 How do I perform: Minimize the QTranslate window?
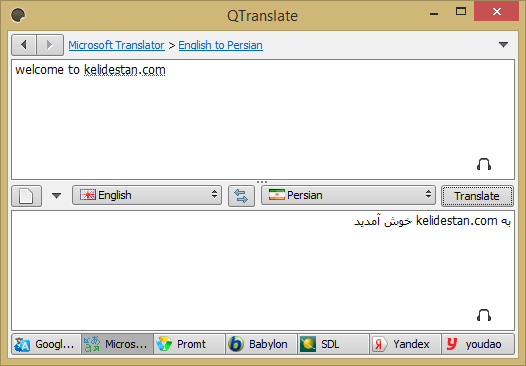[434, 14]
